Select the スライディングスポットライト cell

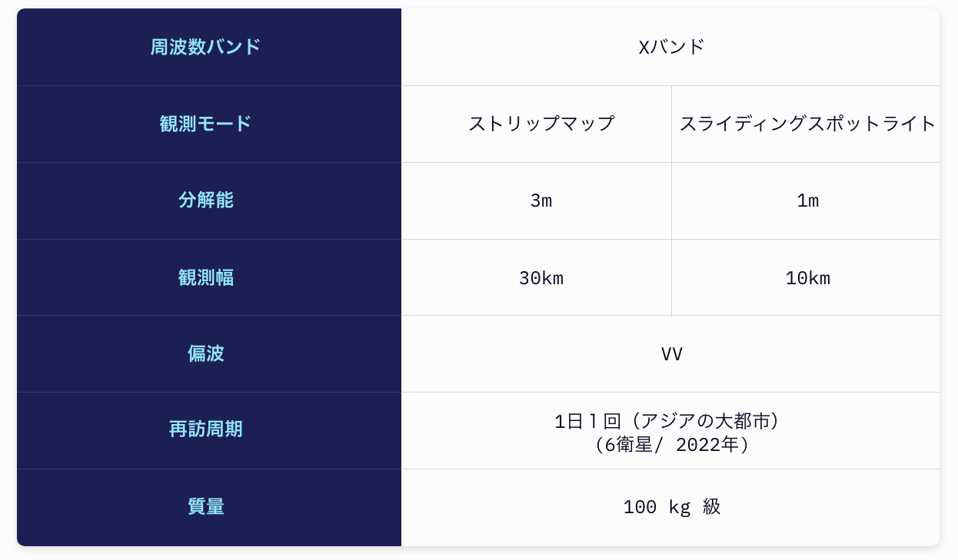coord(806,124)
